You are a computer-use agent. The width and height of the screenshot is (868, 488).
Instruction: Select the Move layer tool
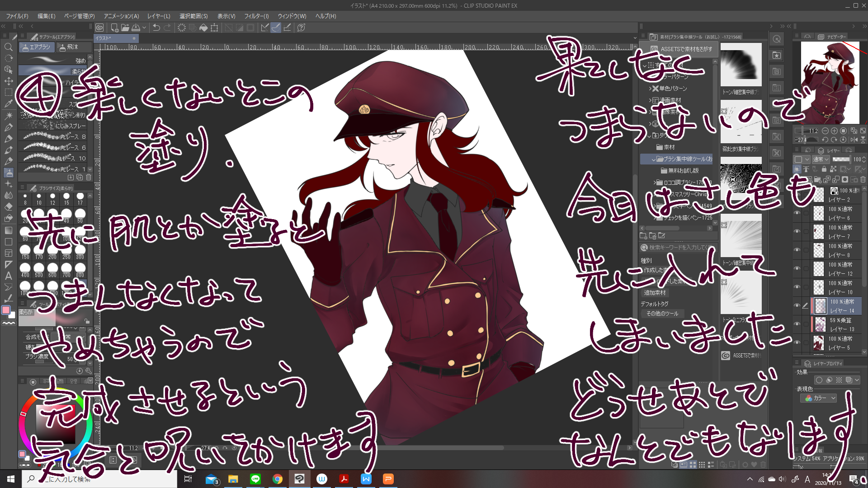[8, 81]
